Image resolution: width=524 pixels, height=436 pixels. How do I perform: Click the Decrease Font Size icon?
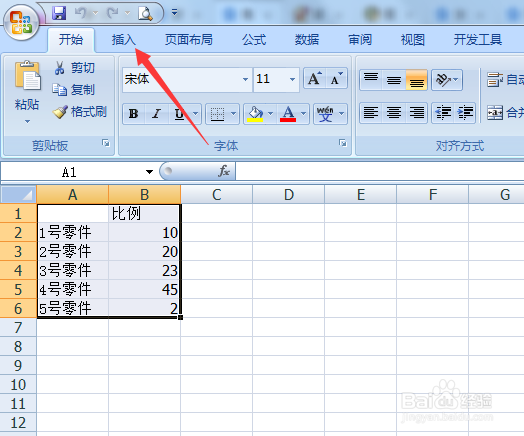coord(337,79)
